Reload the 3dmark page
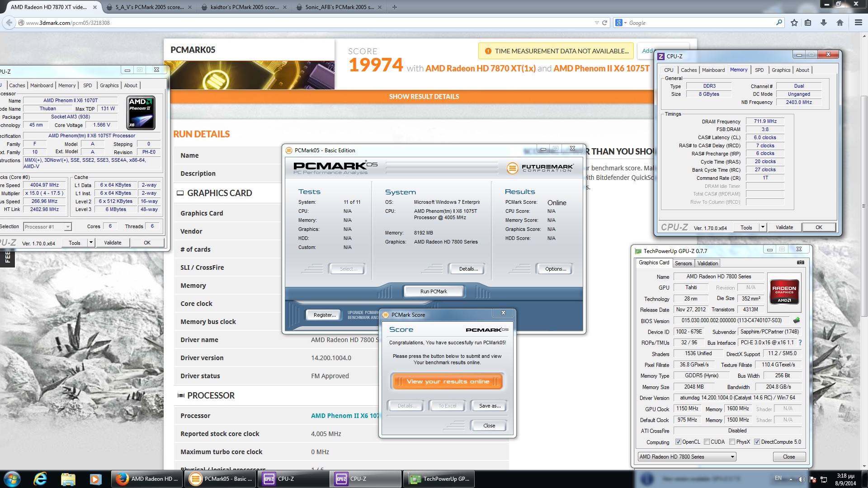This screenshot has width=868, height=488. coord(604,23)
